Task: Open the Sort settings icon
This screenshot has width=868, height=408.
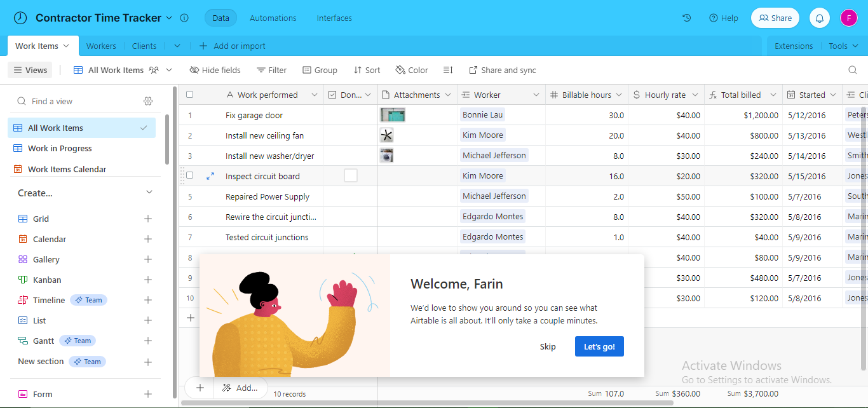Action: [x=359, y=70]
